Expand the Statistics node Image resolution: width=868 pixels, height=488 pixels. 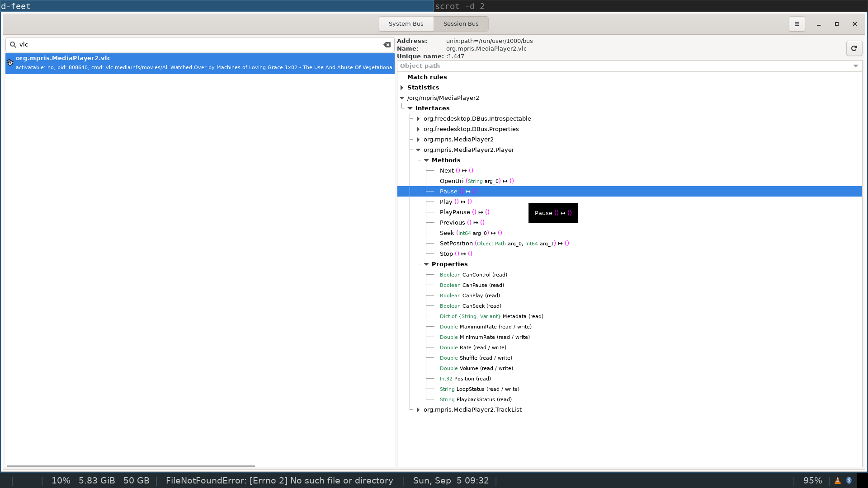tap(401, 88)
